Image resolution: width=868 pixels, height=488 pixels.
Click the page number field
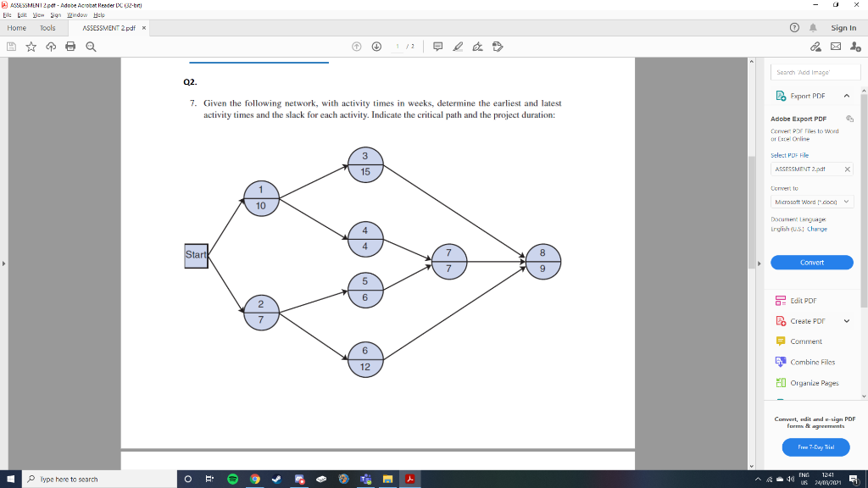(396, 47)
